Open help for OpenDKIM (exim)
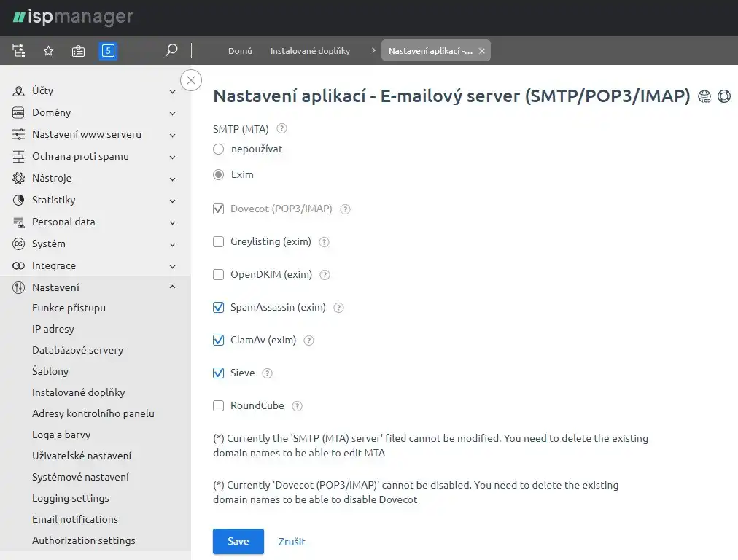The height and width of the screenshot is (560, 738). coord(325,275)
